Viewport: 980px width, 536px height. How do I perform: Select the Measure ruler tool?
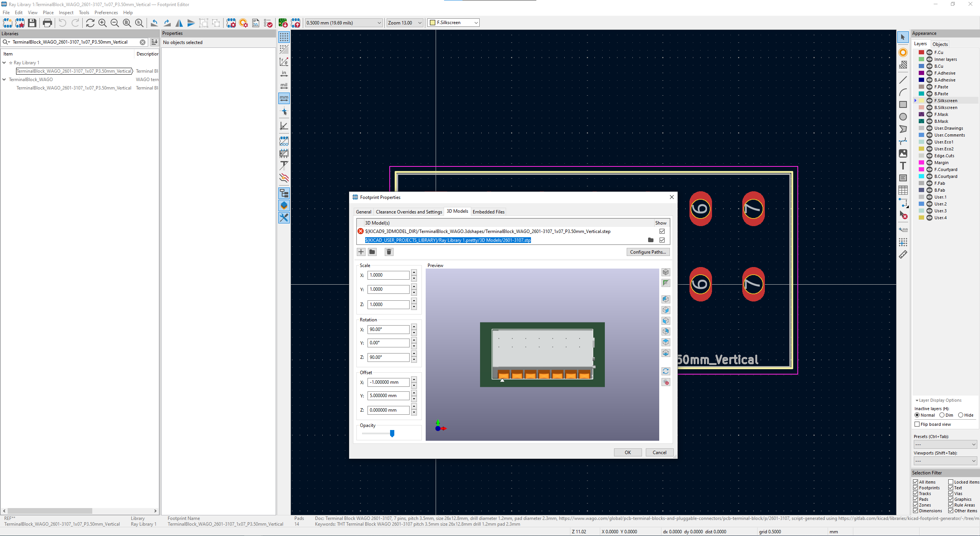(903, 254)
